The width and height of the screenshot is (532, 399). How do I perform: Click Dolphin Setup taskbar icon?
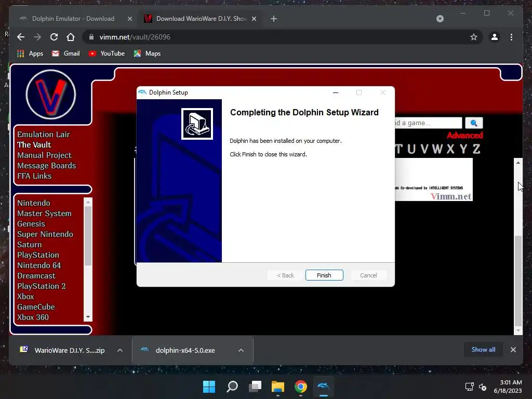click(323, 387)
